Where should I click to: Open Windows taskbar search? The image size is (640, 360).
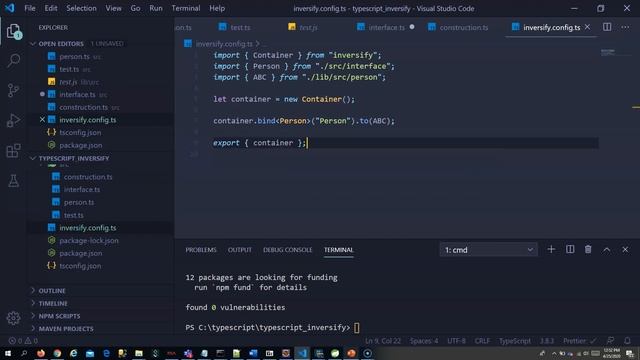point(24,353)
